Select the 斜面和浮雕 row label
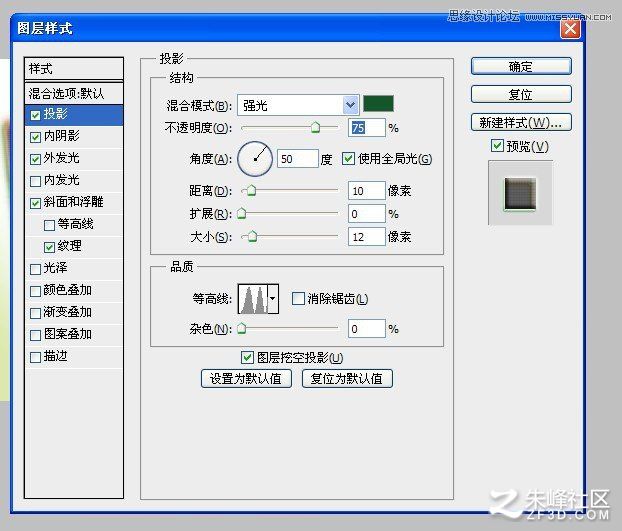622x531 pixels. point(73,202)
